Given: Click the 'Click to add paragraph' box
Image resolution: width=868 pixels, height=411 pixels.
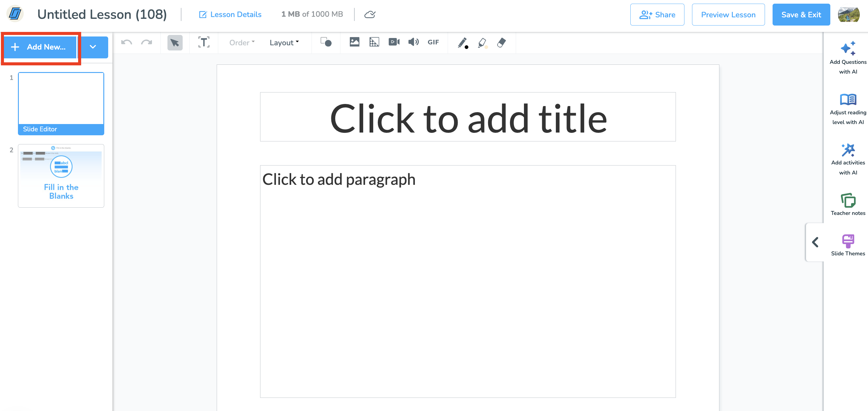Looking at the screenshot, I should (468, 281).
